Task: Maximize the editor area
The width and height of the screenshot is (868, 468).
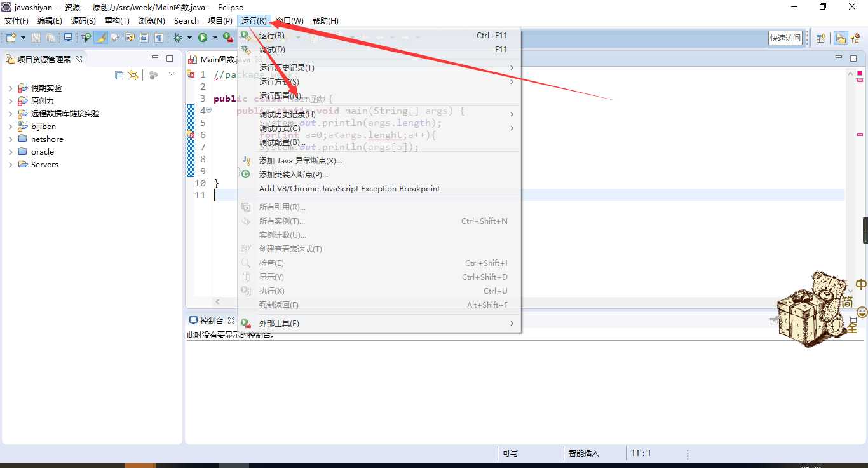Action: (853, 59)
